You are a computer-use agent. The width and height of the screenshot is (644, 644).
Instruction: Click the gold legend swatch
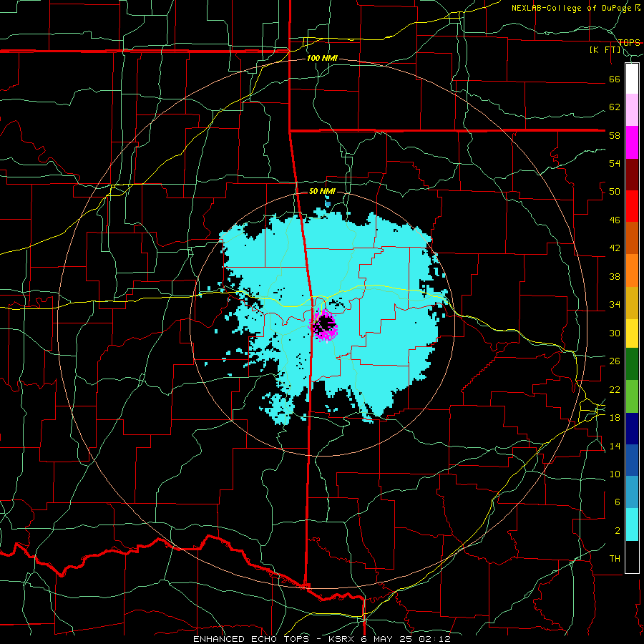click(x=632, y=303)
